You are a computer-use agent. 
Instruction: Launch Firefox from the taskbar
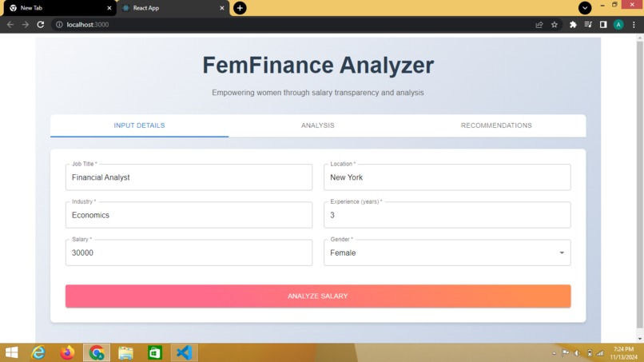click(x=67, y=352)
